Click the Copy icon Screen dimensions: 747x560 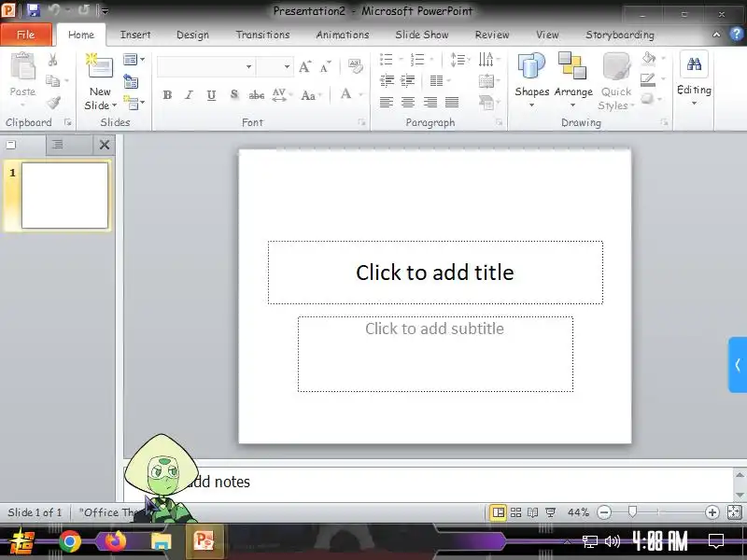tap(52, 81)
